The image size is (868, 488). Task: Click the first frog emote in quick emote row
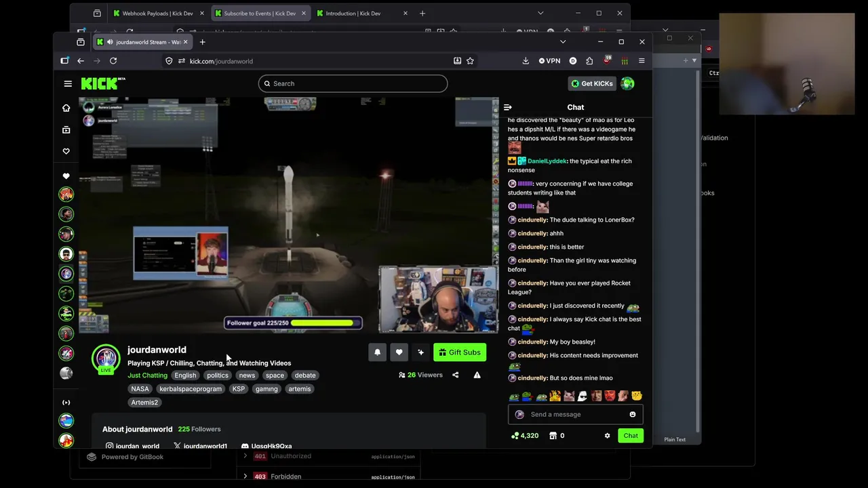click(514, 396)
